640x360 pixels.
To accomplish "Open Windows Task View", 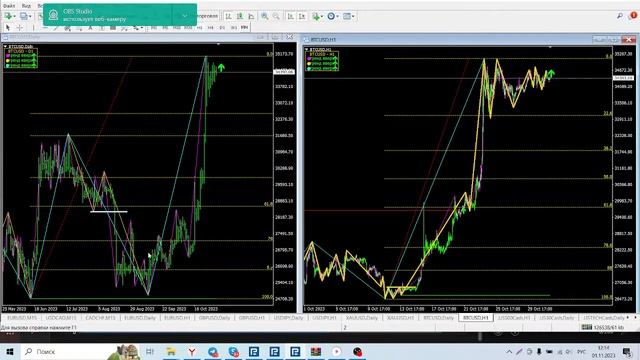I will (x=150, y=351).
